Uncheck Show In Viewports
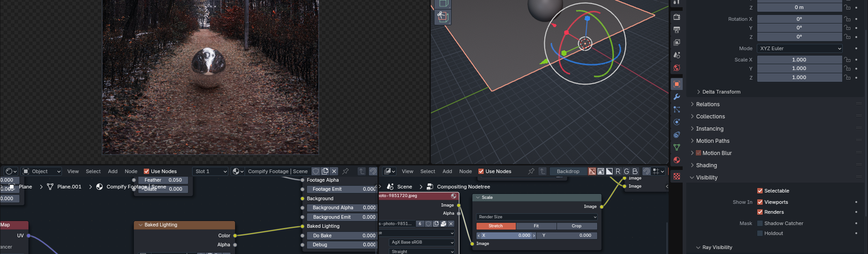The width and height of the screenshot is (868, 254). [x=760, y=202]
